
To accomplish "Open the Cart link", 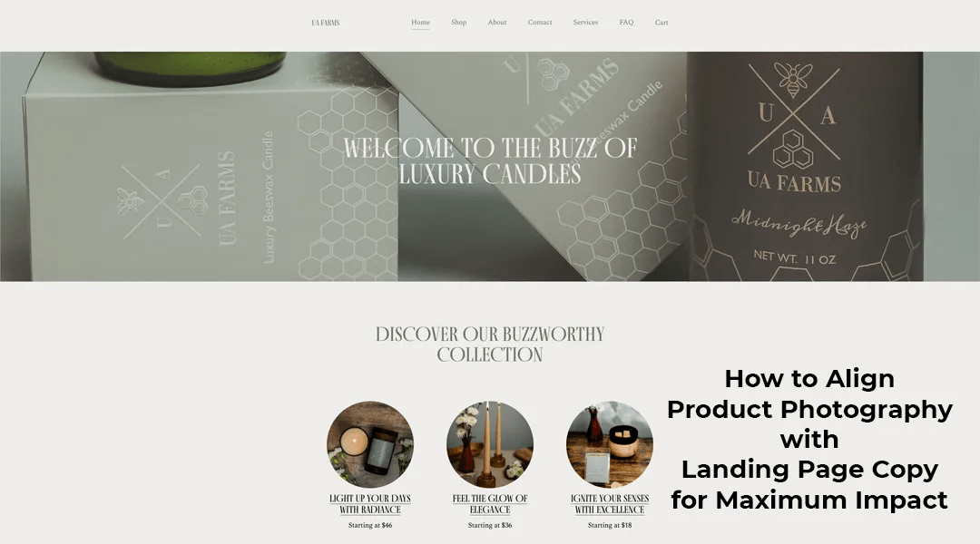I will 661,23.
